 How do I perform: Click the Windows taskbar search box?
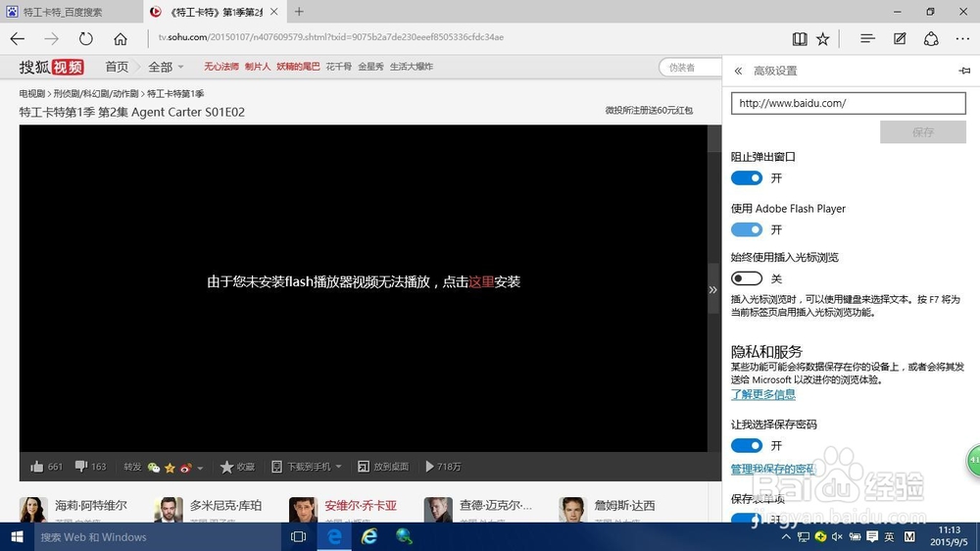pyautogui.click(x=158, y=536)
